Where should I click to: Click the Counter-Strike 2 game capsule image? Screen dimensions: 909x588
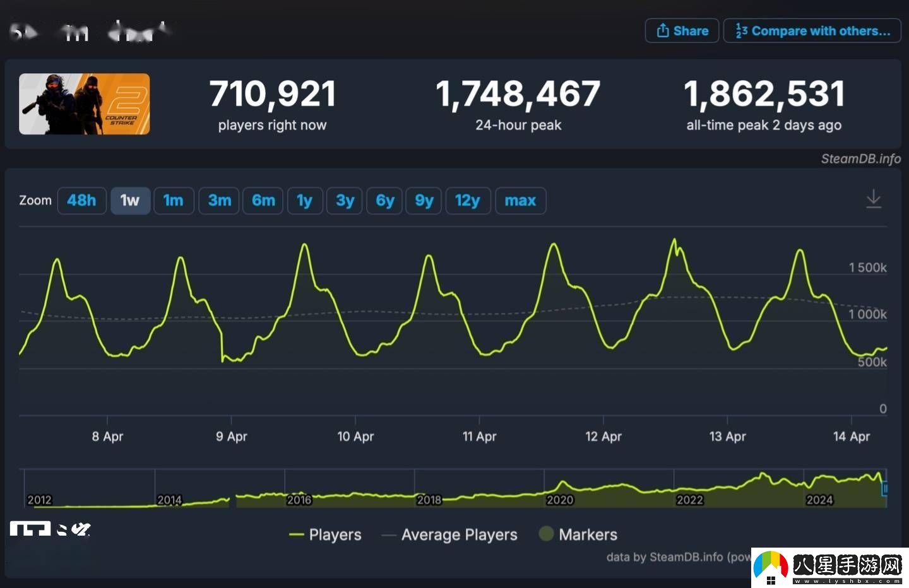coord(84,104)
